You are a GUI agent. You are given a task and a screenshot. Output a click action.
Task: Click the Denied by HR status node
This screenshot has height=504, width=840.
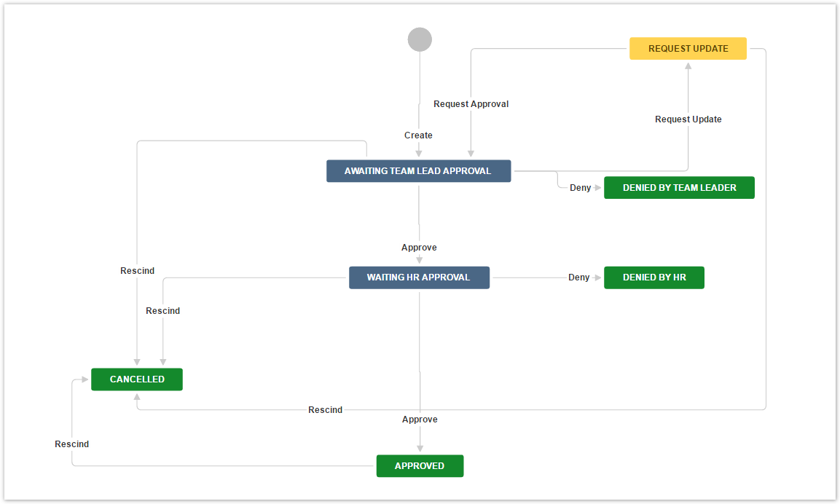tap(654, 277)
